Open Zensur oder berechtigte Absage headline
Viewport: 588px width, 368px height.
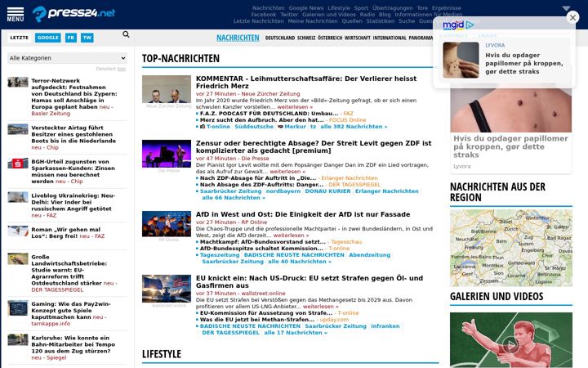click(314, 147)
